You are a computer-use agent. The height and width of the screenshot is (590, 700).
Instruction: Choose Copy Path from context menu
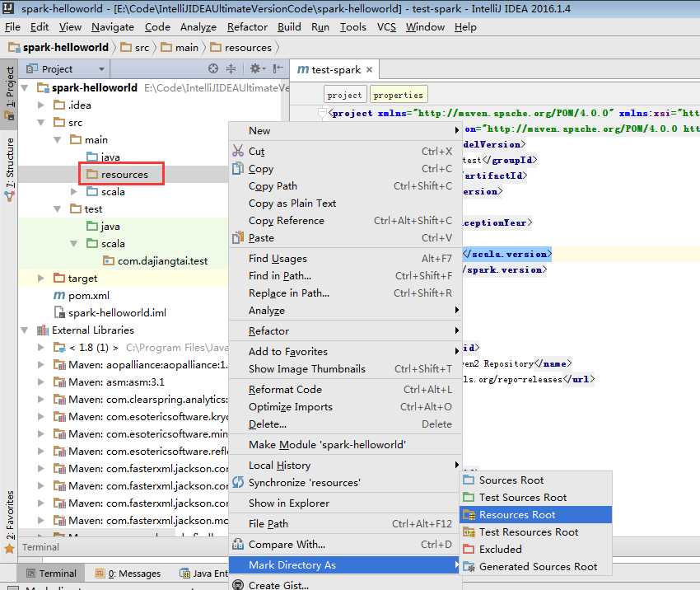coord(344,185)
